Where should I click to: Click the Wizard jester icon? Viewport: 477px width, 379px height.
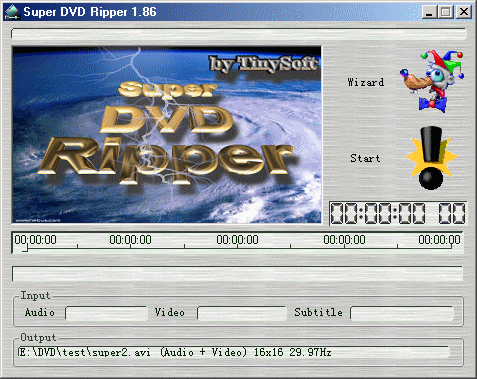click(432, 81)
